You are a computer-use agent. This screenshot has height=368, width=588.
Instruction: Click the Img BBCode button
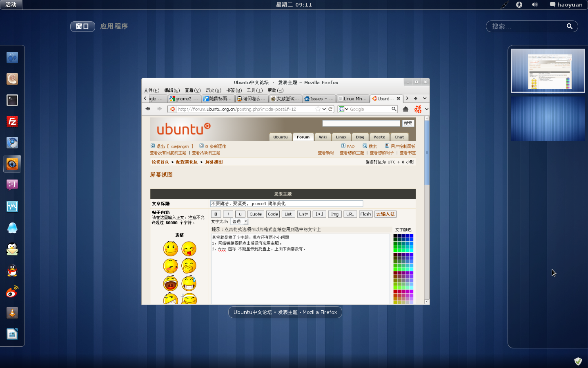coord(335,214)
